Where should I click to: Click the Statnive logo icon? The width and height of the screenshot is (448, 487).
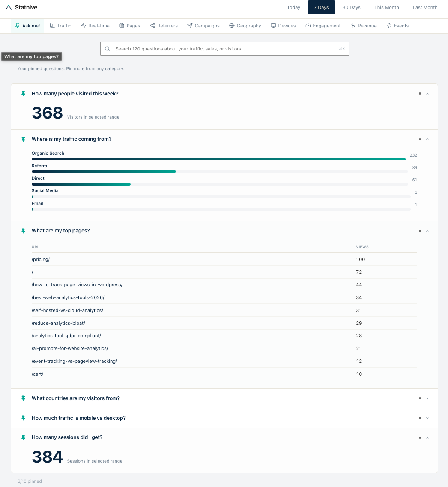pos(9,7)
